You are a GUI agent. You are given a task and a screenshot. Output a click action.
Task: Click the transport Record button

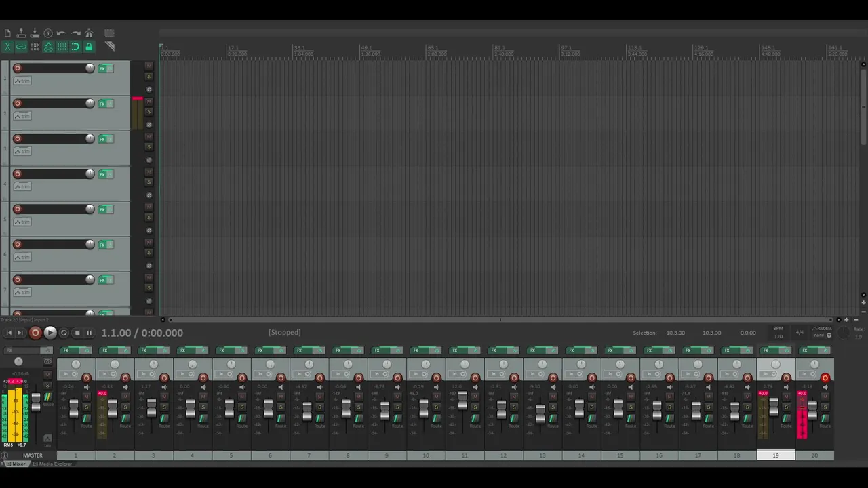click(x=35, y=333)
